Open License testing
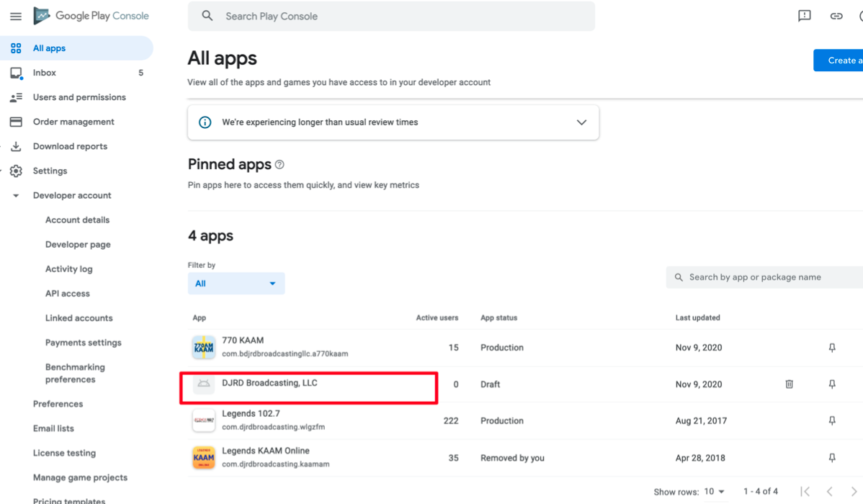Screen dimensions: 863x504 click(64, 454)
